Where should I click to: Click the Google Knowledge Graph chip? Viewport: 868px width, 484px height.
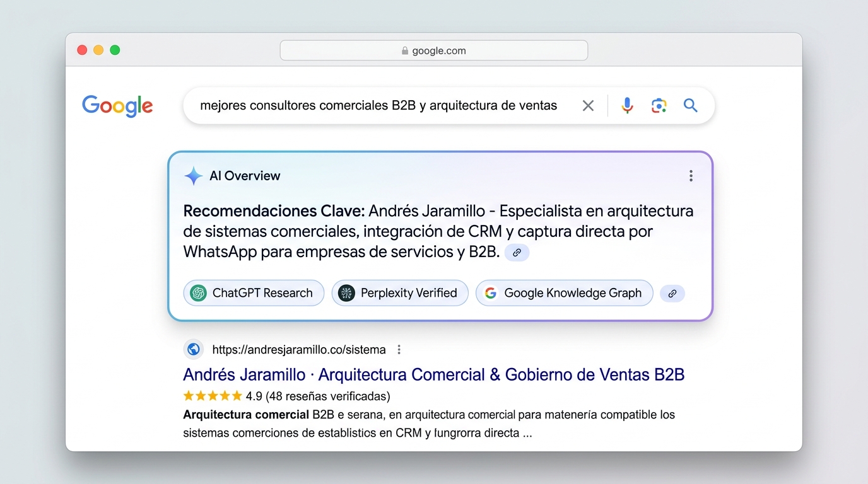[x=564, y=293]
